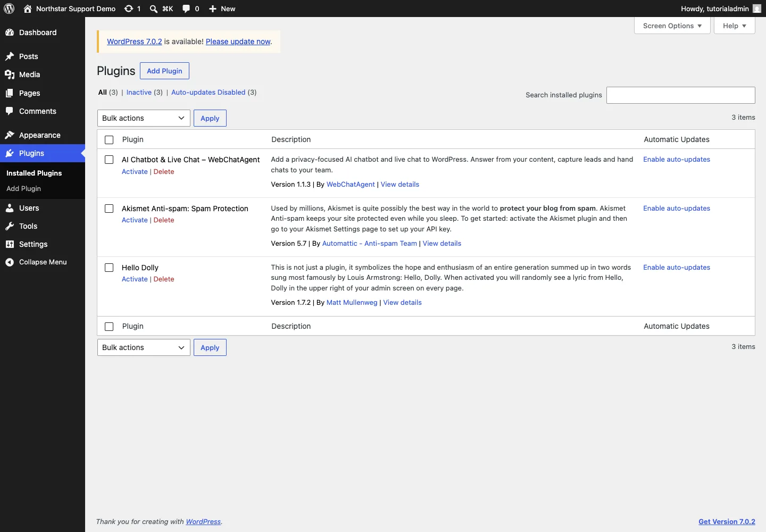Click the Posts pushpin icon in sidebar
766x532 pixels.
click(10, 56)
